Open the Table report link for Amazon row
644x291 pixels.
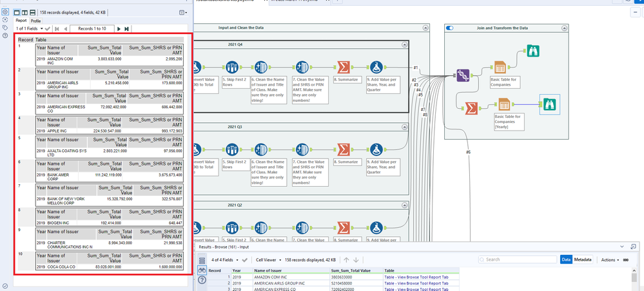tap(416, 277)
